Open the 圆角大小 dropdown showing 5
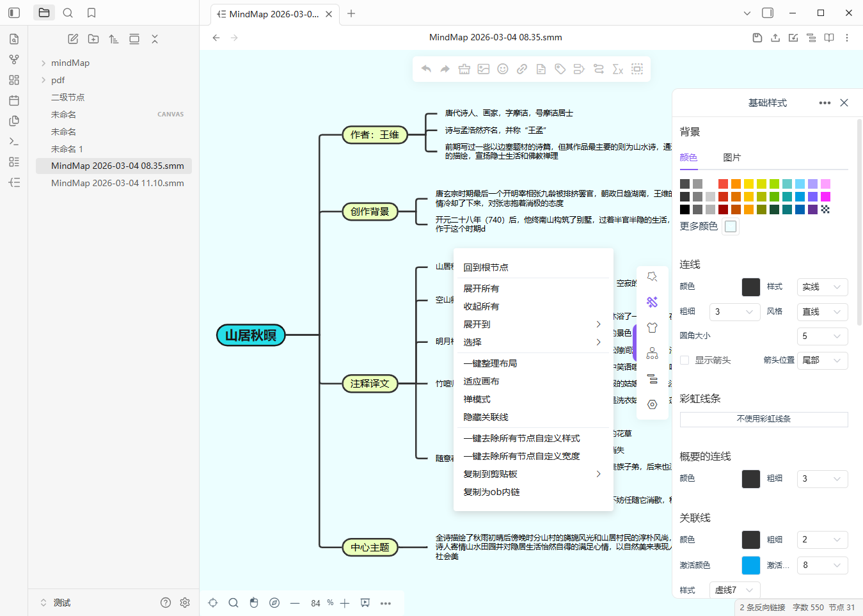The width and height of the screenshot is (863, 616). click(x=822, y=336)
